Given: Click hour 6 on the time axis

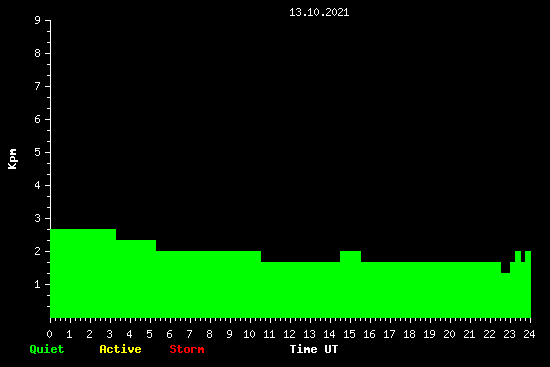Looking at the screenshot, I should pyautogui.click(x=169, y=334).
